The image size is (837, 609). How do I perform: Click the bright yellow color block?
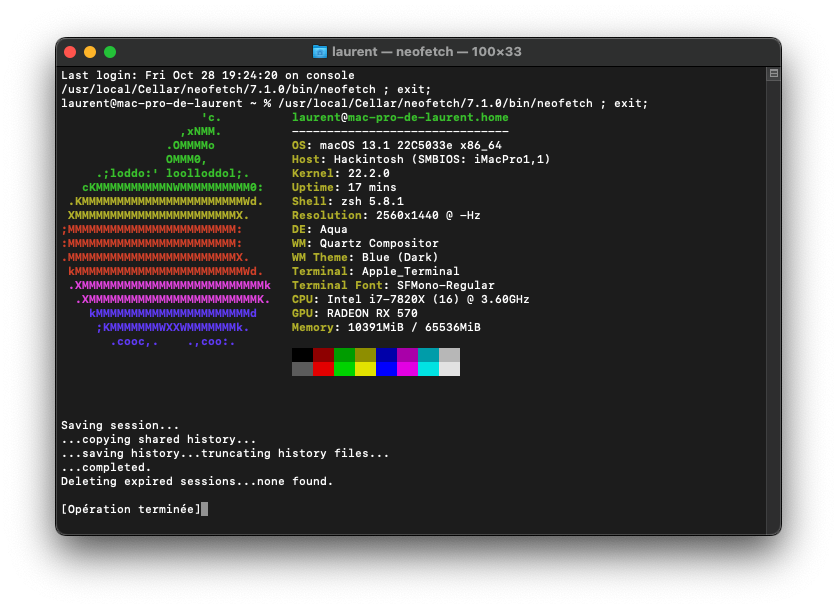click(x=365, y=369)
